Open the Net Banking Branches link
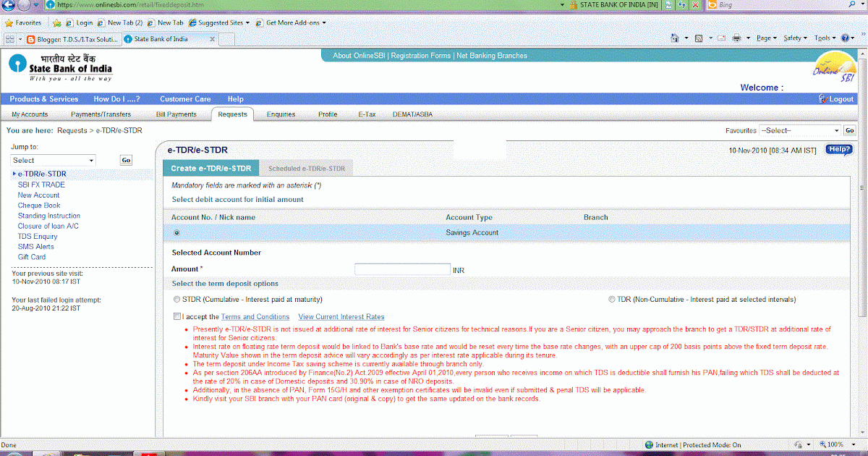Image resolution: width=868 pixels, height=456 pixels. [x=492, y=56]
